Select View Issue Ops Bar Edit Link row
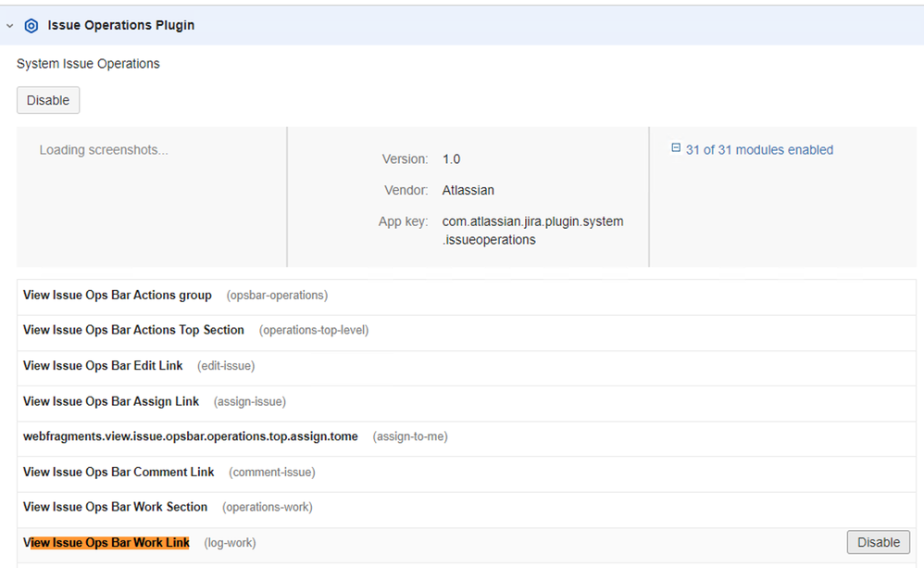 tap(466, 368)
